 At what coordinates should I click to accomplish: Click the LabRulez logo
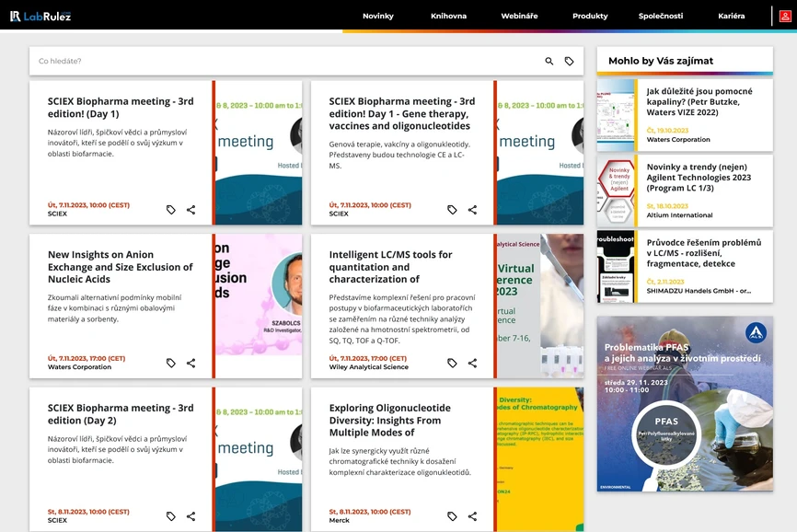[40, 17]
